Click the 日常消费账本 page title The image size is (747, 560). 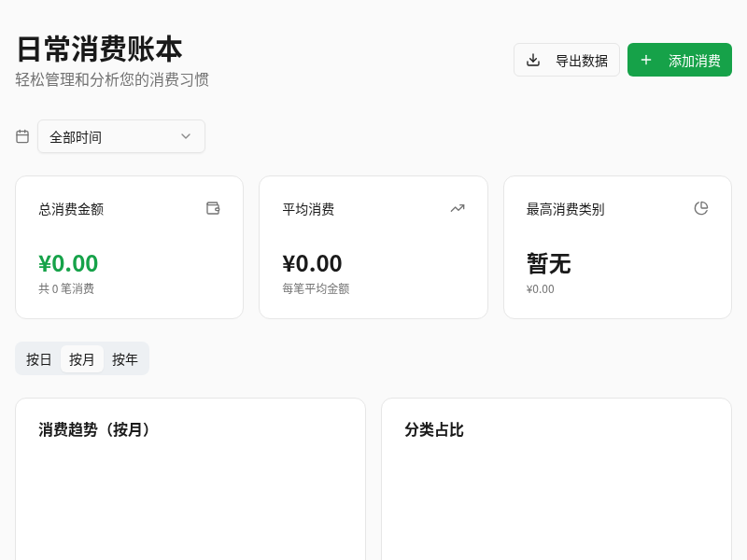tap(99, 49)
